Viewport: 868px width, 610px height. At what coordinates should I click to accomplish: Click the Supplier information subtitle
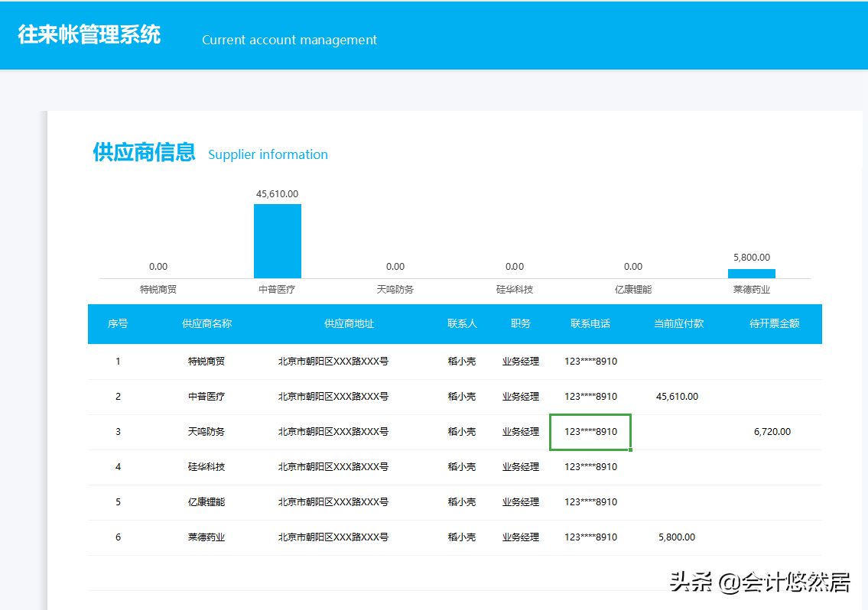268,154
